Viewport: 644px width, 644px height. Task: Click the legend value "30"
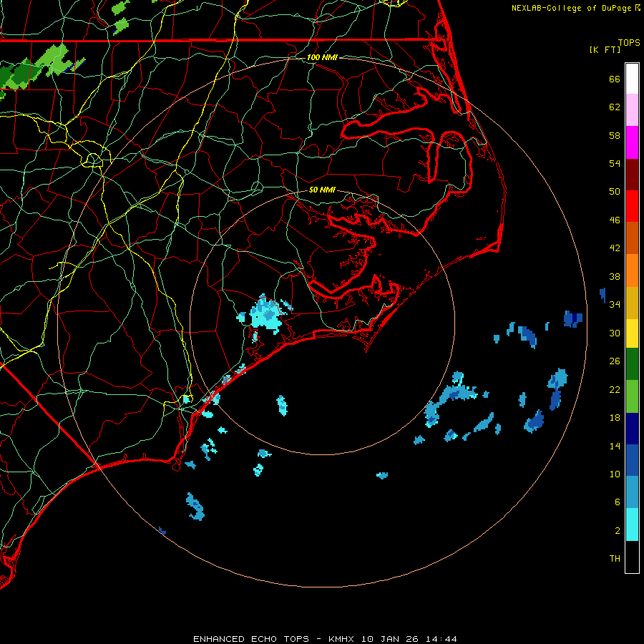click(615, 333)
